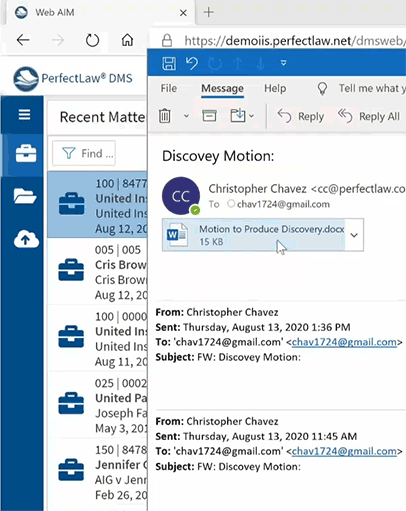
Task: Open a new browser tab
Action: [209, 12]
